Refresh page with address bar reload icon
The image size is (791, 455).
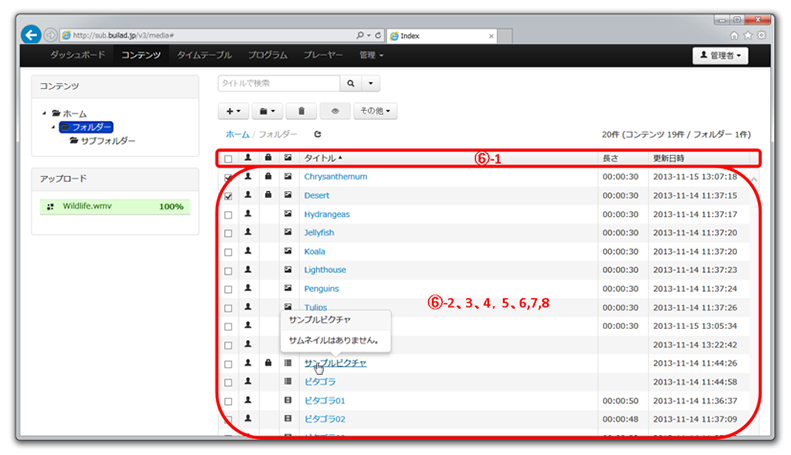pyautogui.click(x=378, y=35)
